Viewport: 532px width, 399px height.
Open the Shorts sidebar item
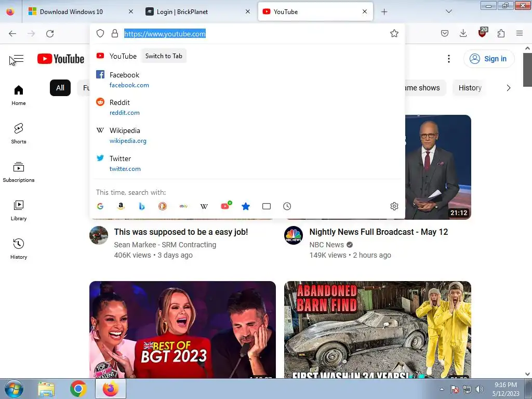(19, 134)
